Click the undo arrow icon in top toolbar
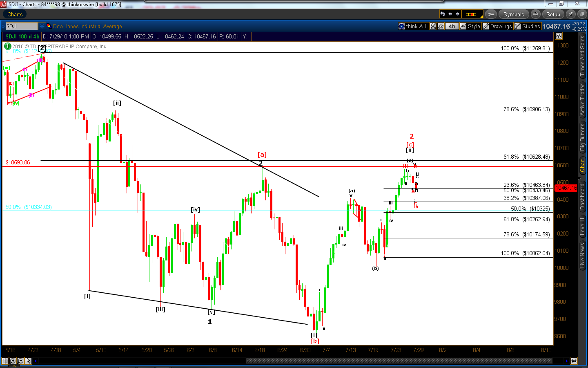The height and width of the screenshot is (368, 588). [x=443, y=14]
